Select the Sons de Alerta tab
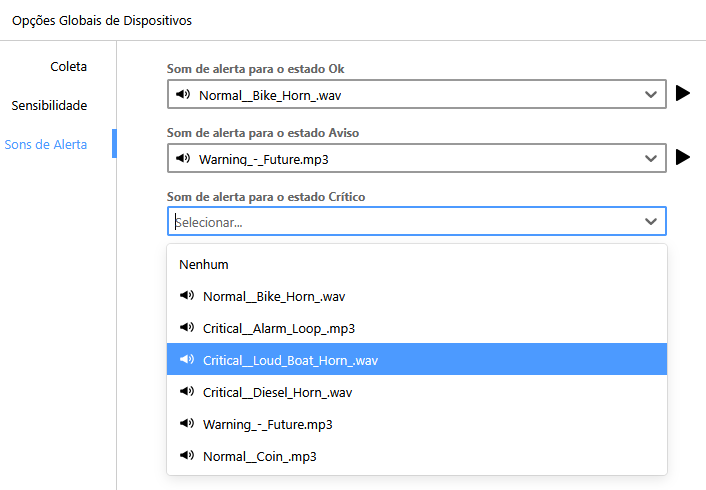706x490 pixels. [x=46, y=144]
